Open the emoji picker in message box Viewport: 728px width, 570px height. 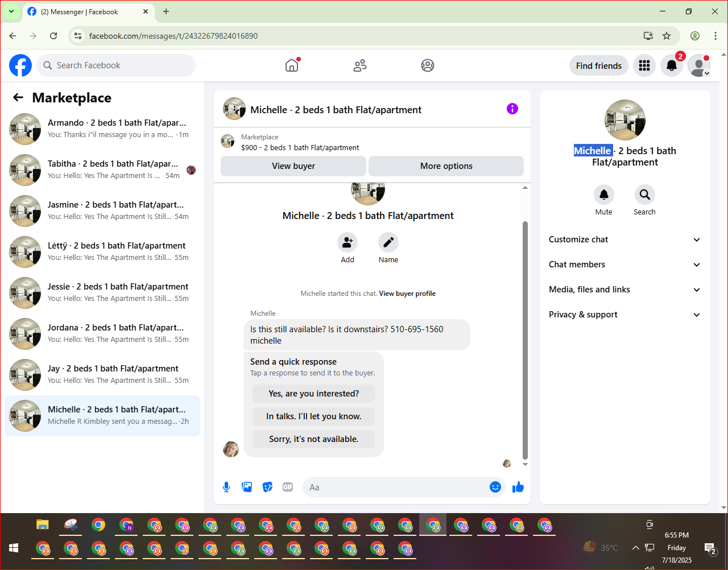point(495,487)
